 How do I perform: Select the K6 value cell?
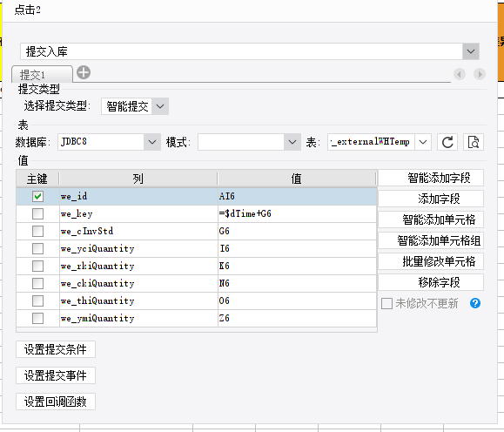coord(298,266)
